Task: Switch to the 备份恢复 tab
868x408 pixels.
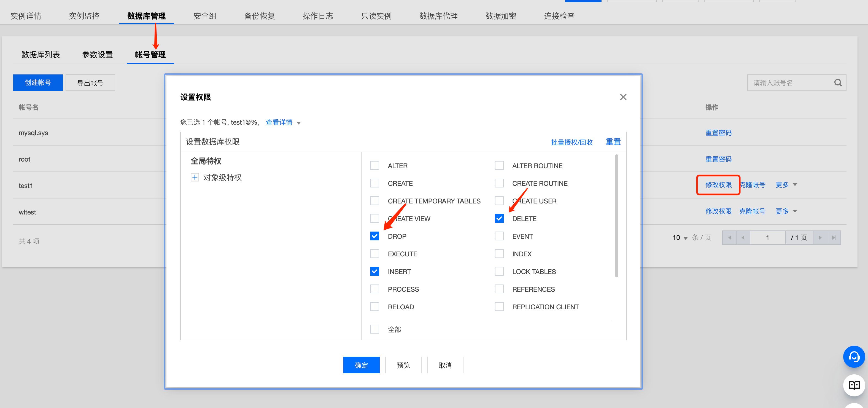Action: [x=259, y=16]
